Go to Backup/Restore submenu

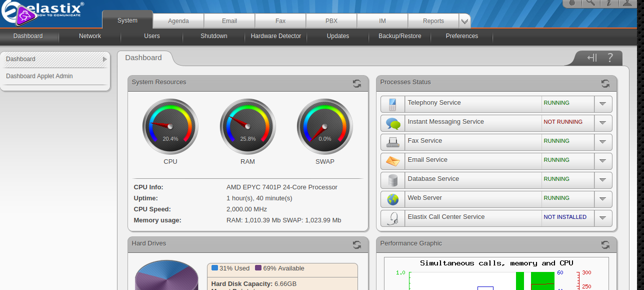[399, 36]
